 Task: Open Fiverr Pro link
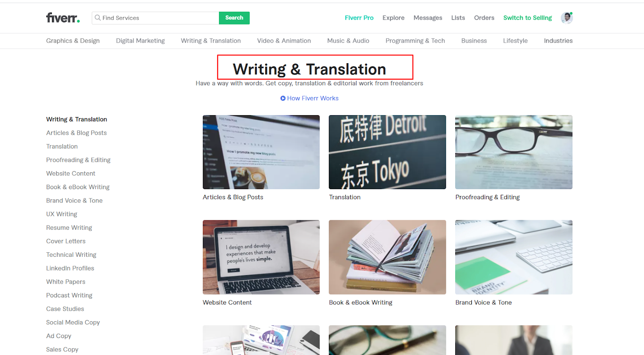pyautogui.click(x=359, y=18)
